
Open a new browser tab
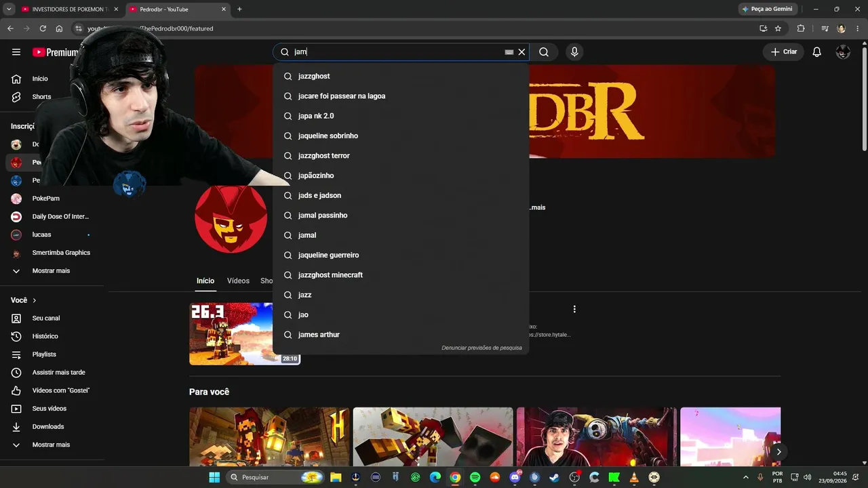(x=239, y=9)
